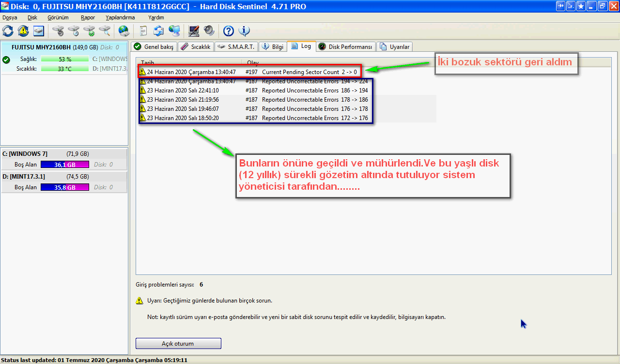620x364 pixels.
Task: Switch to the Genel bakış tab
Action: pyautogui.click(x=154, y=47)
